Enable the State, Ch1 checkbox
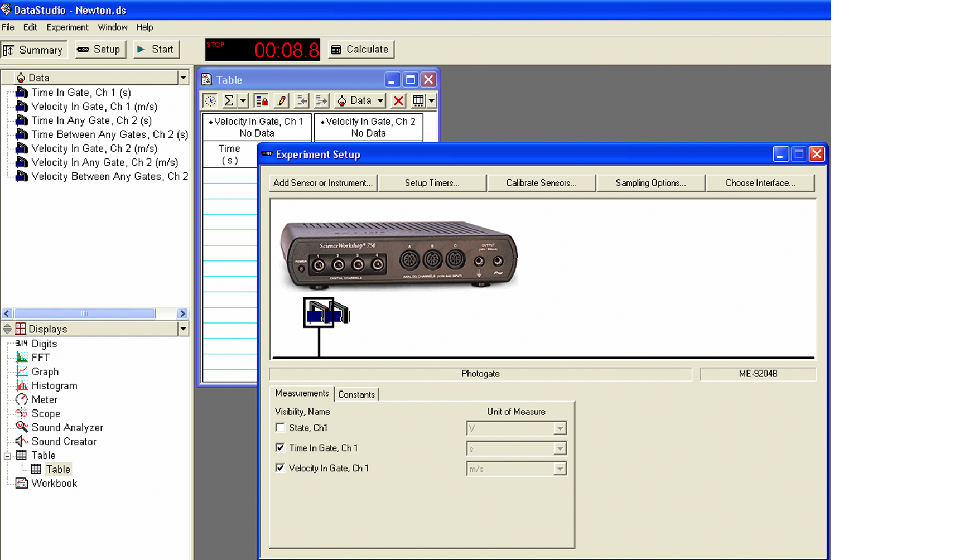This screenshot has height=560, width=974. point(280,428)
